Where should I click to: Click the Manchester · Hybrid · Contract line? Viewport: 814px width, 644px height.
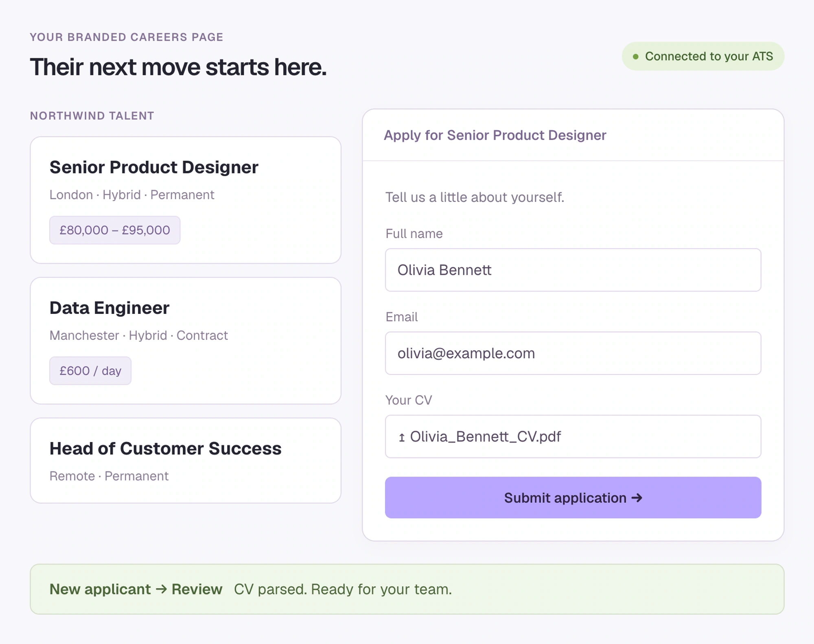(x=139, y=335)
